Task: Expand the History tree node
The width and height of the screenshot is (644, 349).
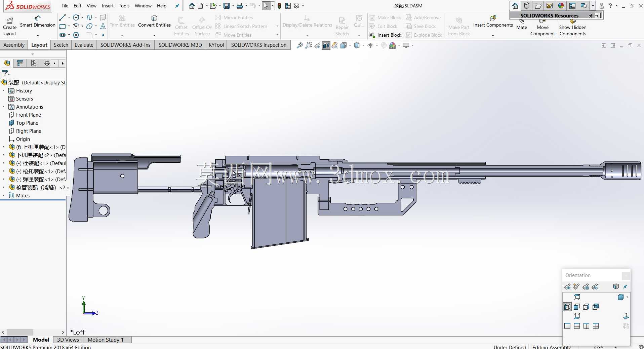Action: (3, 90)
